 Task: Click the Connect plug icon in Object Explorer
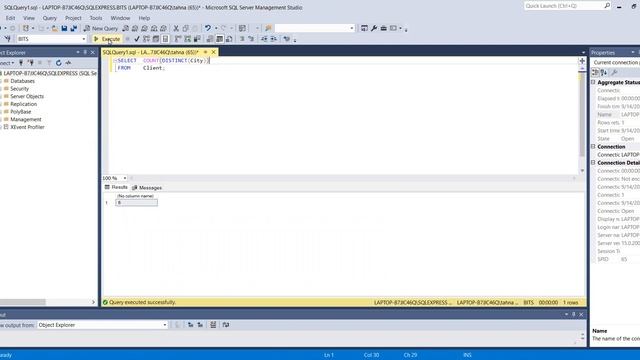21,63
